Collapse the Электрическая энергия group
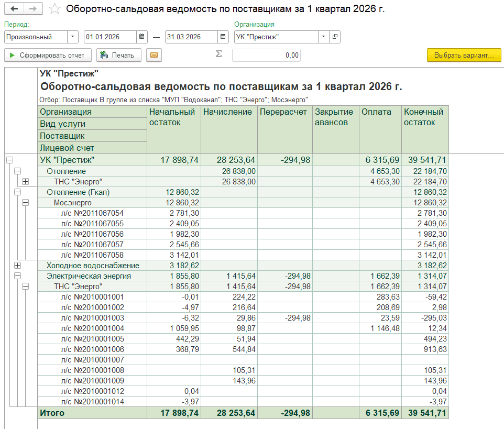Screen dimensions: 504x429 pos(17,276)
